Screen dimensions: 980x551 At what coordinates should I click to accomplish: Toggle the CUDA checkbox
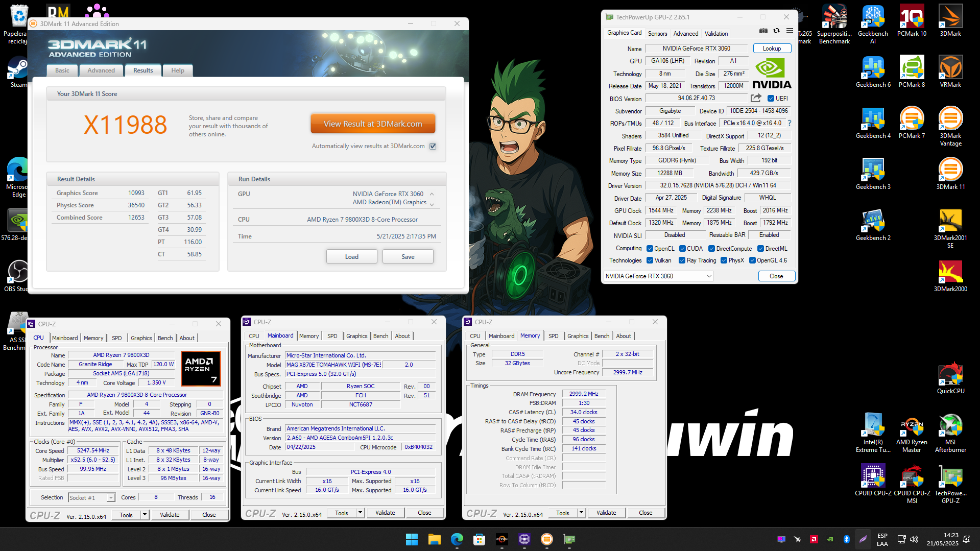[x=682, y=249]
